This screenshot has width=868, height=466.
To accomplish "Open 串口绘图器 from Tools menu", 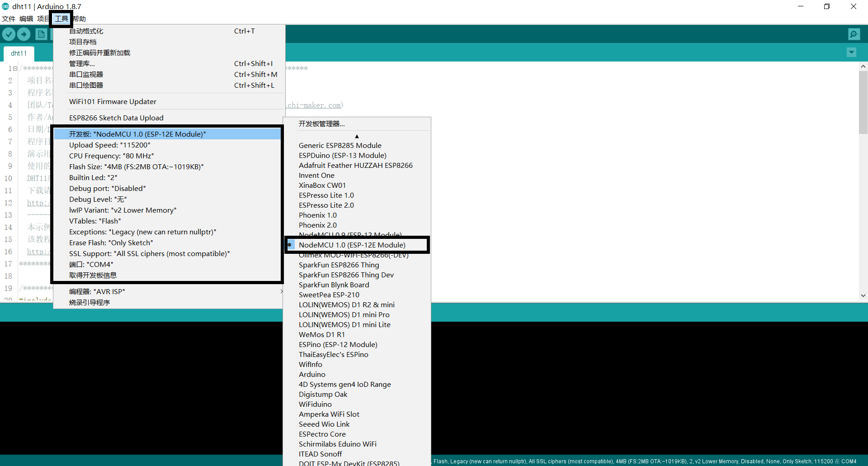I will click(x=168, y=86).
